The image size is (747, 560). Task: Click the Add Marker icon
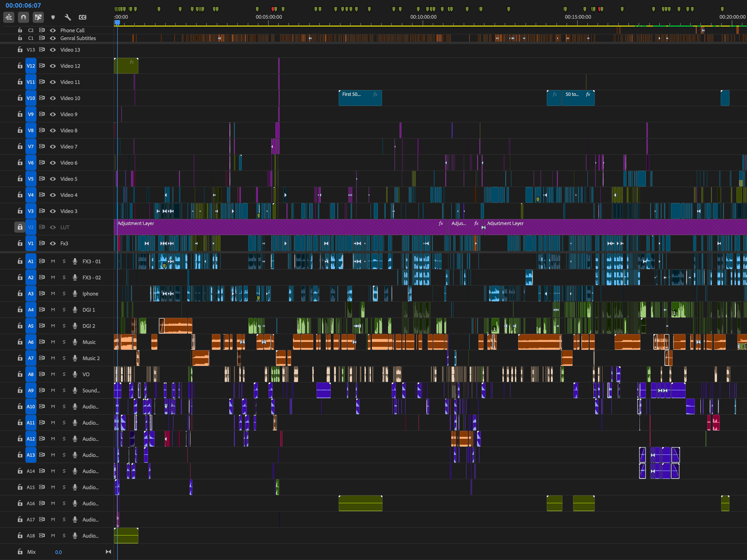point(53,17)
